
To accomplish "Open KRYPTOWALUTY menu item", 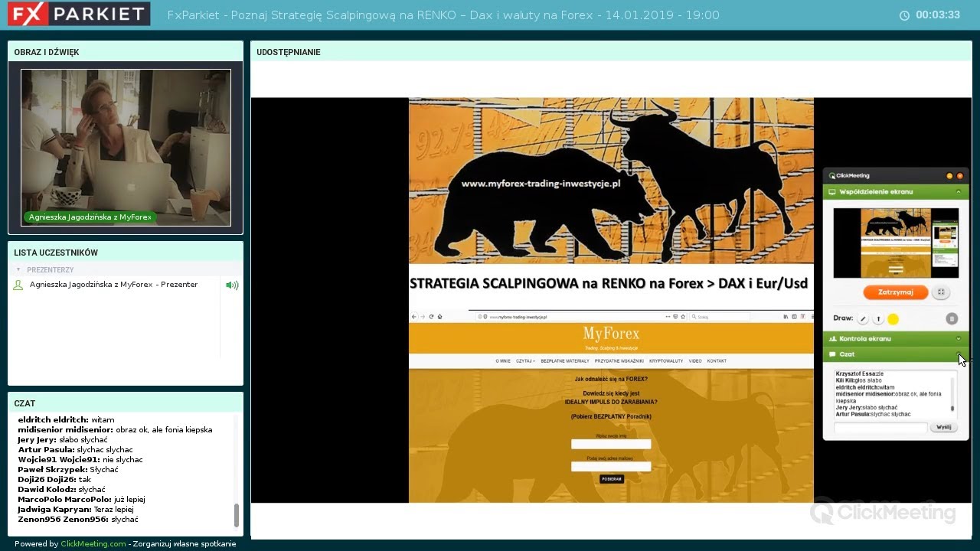I will (x=666, y=361).
